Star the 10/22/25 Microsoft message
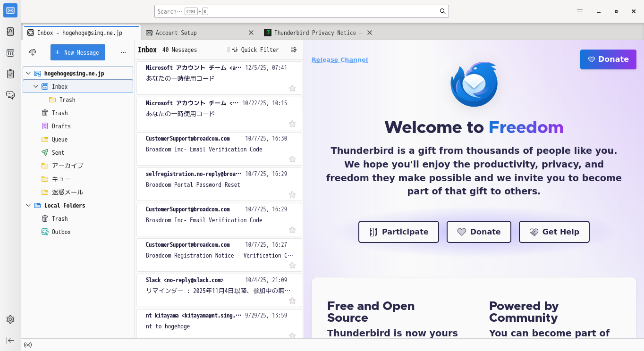This screenshot has width=644, height=351. [x=292, y=124]
